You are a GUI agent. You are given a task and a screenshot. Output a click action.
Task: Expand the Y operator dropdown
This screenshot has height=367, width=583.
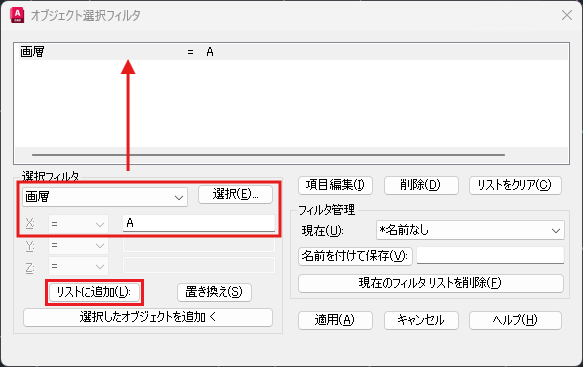[78, 245]
